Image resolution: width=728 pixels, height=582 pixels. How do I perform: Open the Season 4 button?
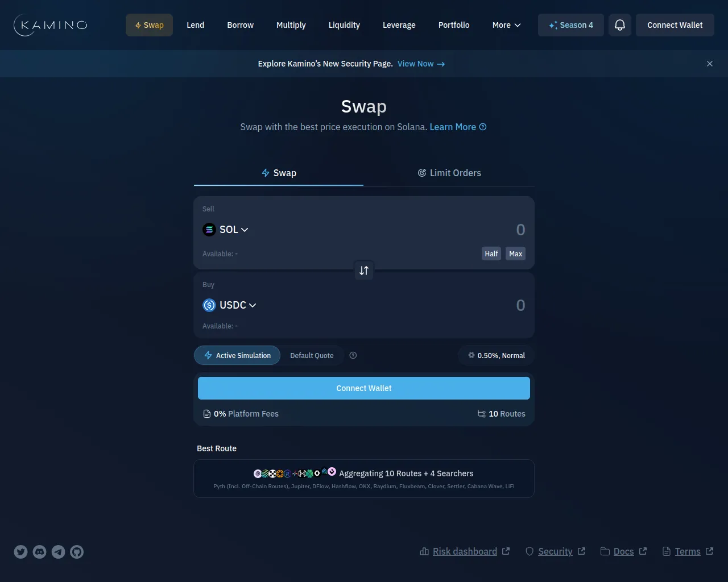pyautogui.click(x=571, y=25)
